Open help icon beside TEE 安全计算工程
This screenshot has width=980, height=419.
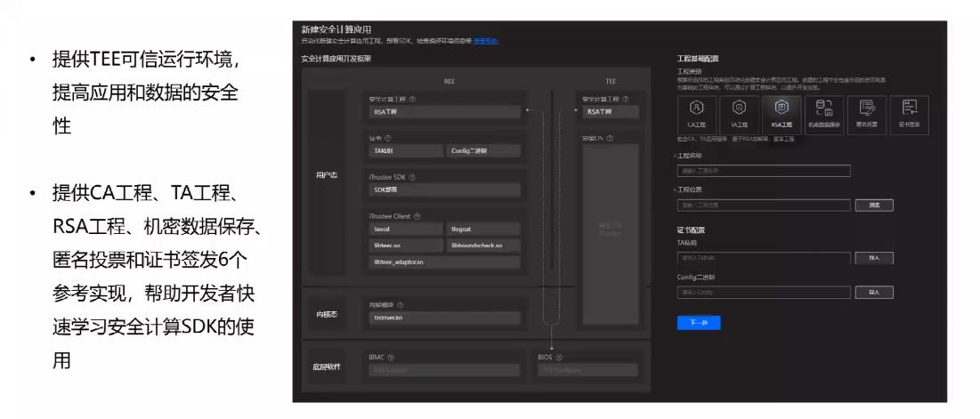point(626,100)
